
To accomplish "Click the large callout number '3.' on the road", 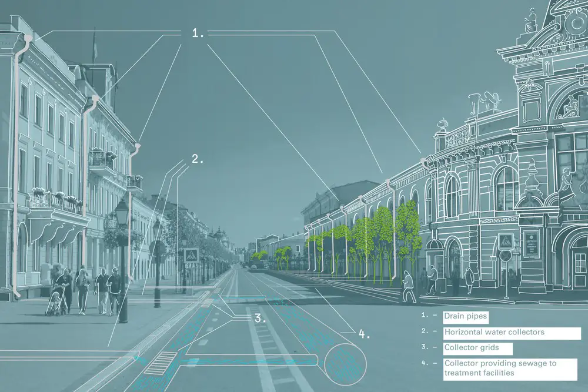I will coord(260,319).
